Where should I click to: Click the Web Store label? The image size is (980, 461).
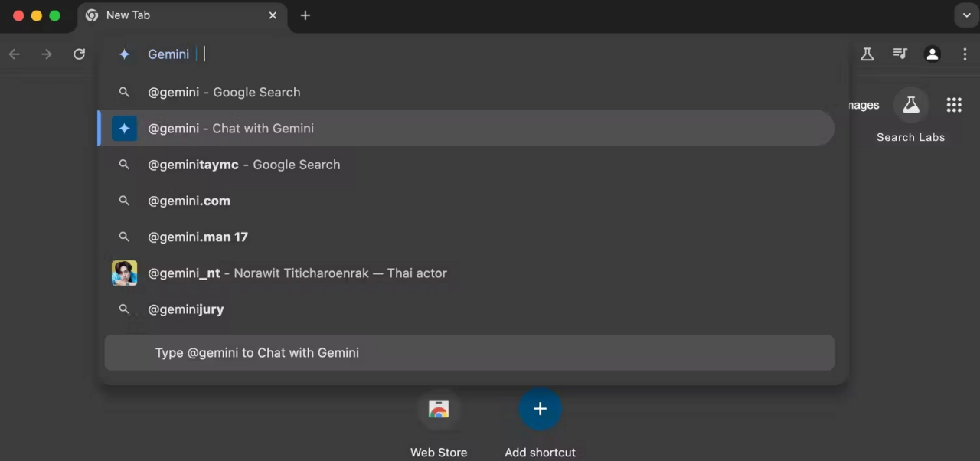tap(439, 453)
